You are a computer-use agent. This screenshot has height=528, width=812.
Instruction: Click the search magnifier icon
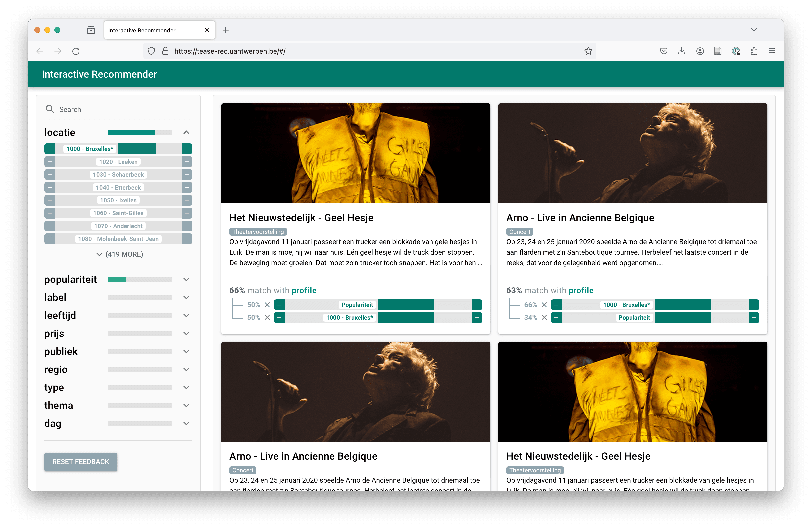[50, 109]
